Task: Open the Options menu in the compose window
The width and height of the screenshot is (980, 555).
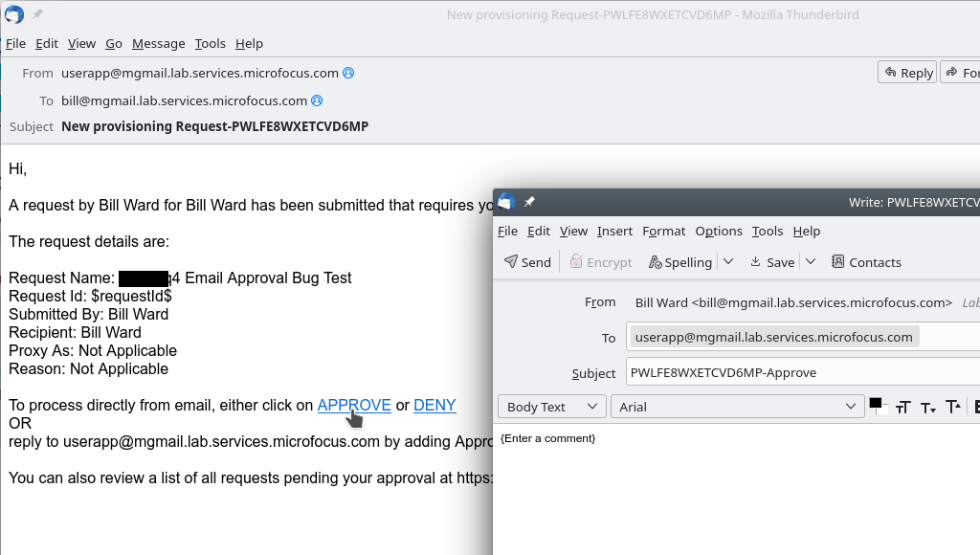Action: click(x=719, y=231)
